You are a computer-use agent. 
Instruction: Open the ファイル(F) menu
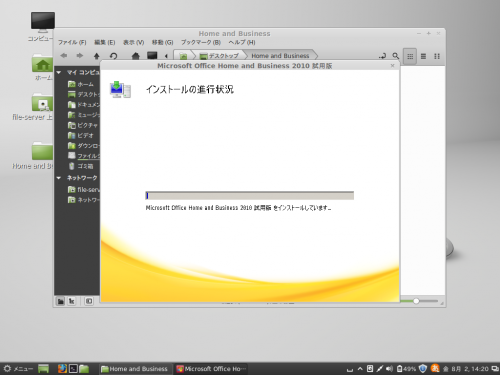pyautogui.click(x=72, y=42)
